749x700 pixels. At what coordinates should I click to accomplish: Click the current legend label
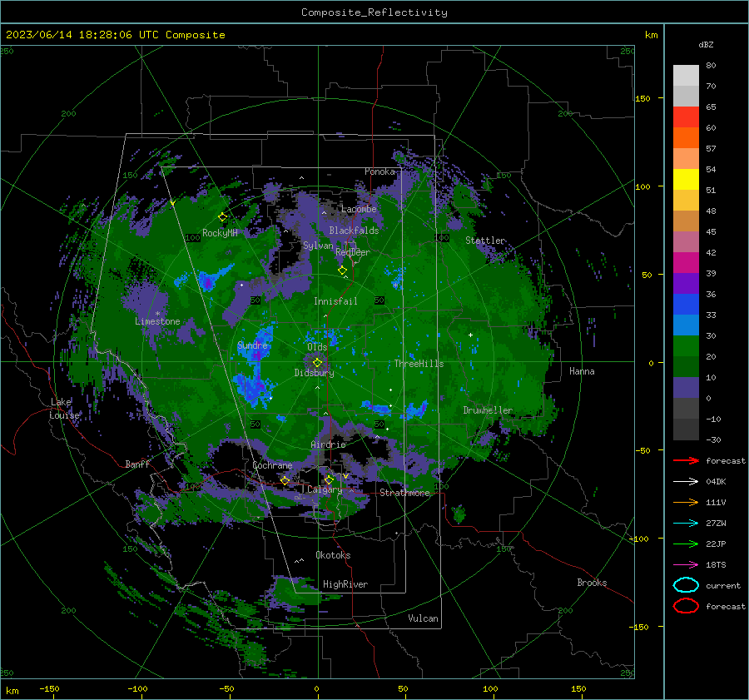[x=722, y=585]
